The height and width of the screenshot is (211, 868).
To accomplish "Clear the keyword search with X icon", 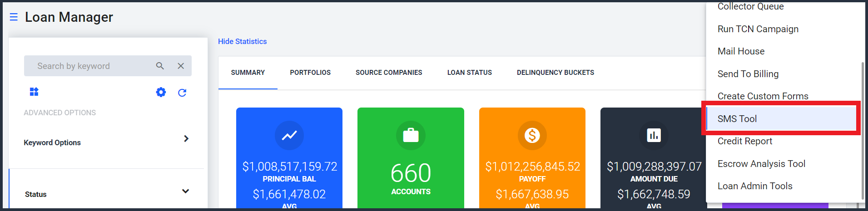I will click(181, 66).
